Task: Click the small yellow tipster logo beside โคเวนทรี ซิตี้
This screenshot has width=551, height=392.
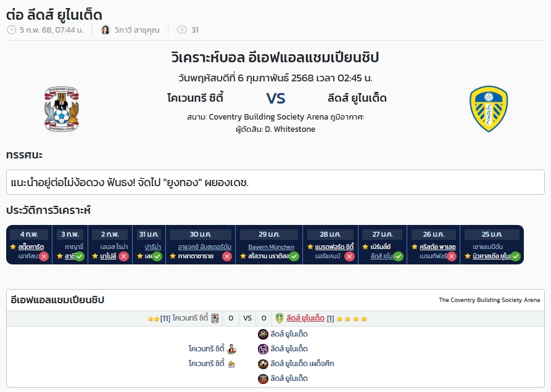Action: click(x=231, y=364)
